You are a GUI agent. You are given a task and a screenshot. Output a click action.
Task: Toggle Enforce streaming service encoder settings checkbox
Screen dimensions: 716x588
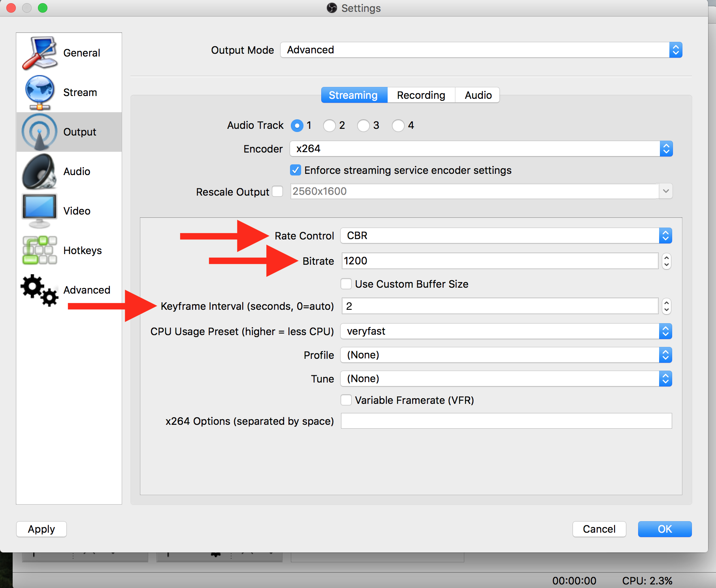[x=296, y=170]
